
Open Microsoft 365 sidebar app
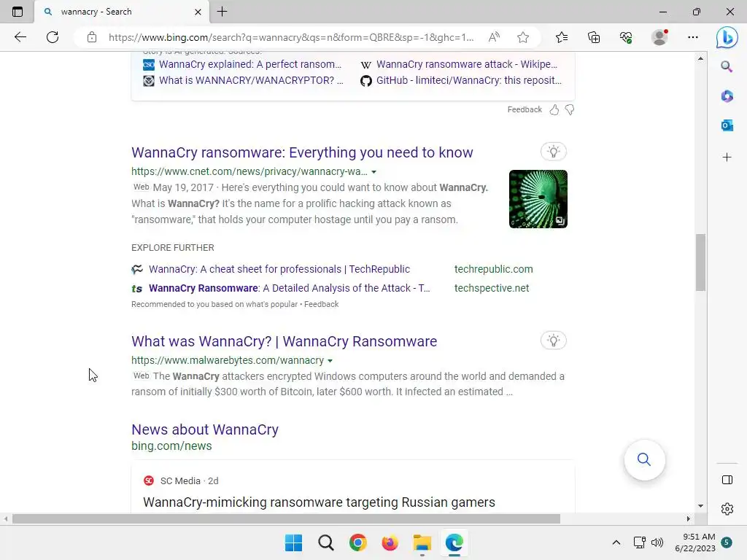727,96
